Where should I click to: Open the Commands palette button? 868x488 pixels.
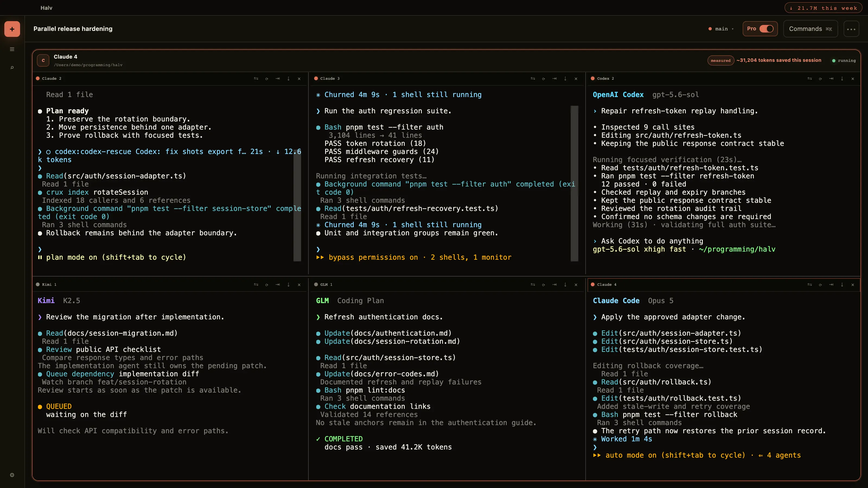pyautogui.click(x=810, y=29)
